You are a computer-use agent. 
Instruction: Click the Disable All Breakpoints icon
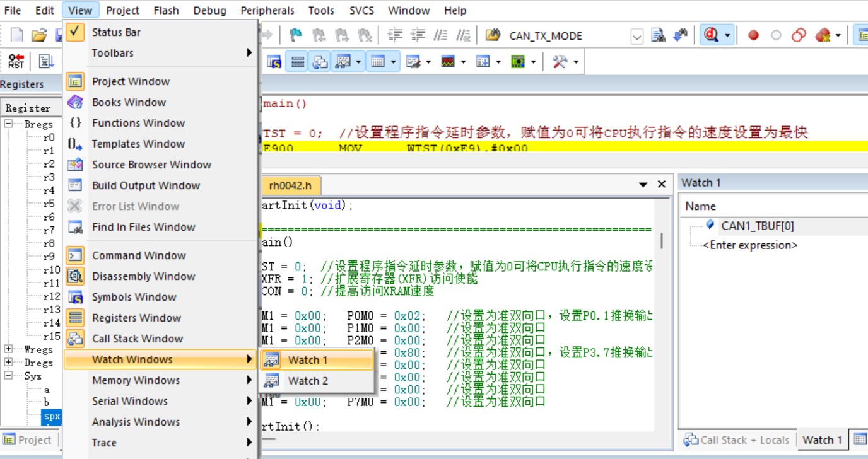(799, 35)
